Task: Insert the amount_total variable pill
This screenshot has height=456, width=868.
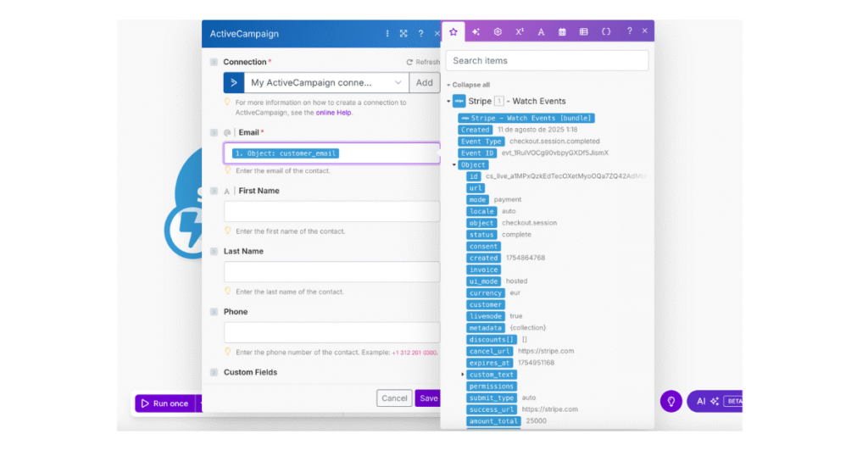Action: (x=493, y=421)
